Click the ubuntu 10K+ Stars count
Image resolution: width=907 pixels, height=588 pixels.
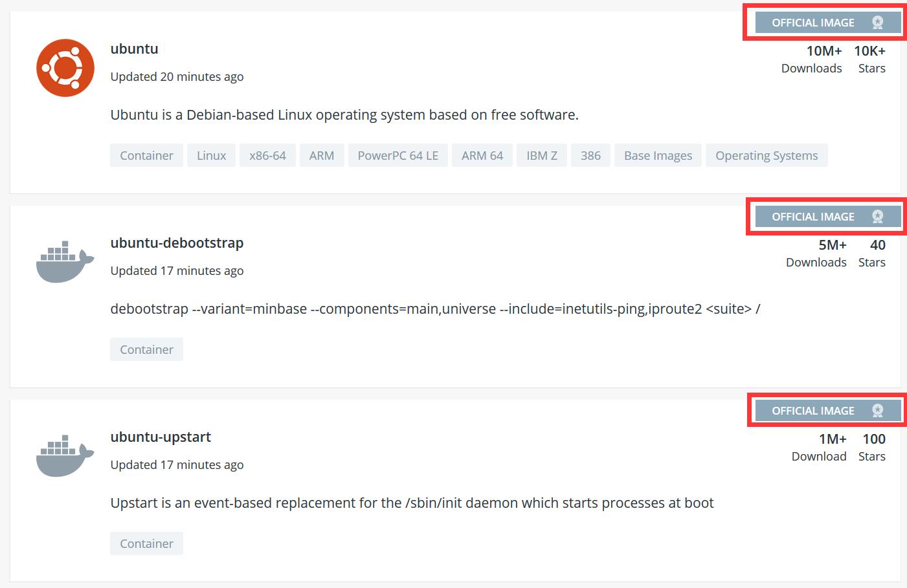(x=869, y=51)
